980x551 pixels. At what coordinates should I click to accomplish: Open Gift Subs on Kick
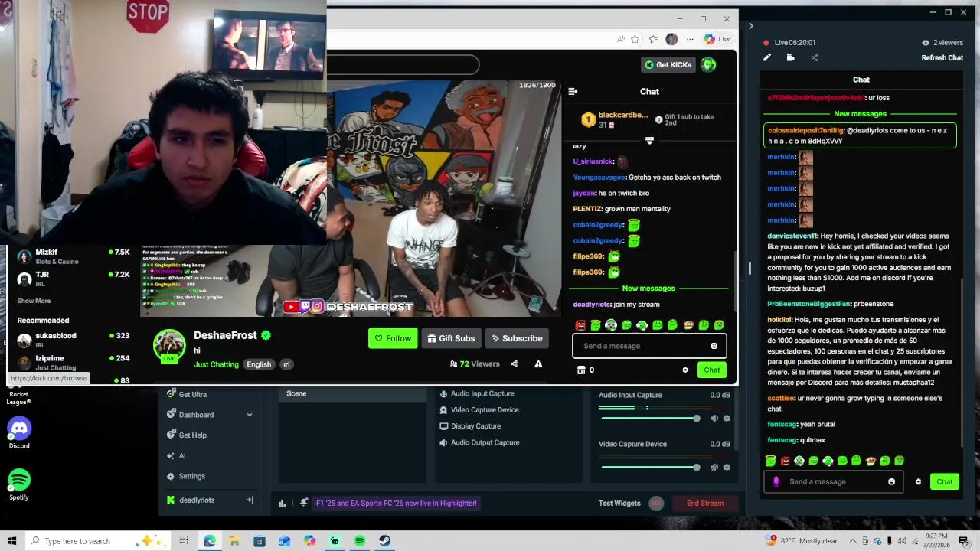tap(451, 338)
